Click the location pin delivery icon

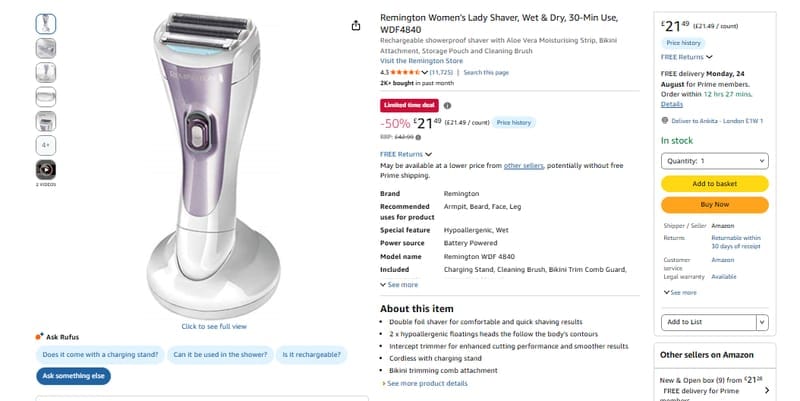tap(665, 121)
